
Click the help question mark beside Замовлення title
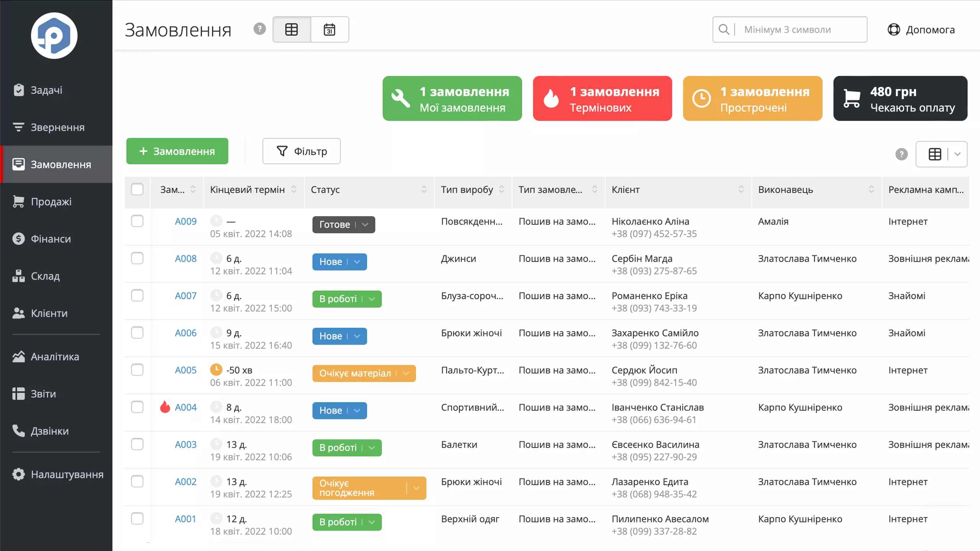click(x=260, y=29)
